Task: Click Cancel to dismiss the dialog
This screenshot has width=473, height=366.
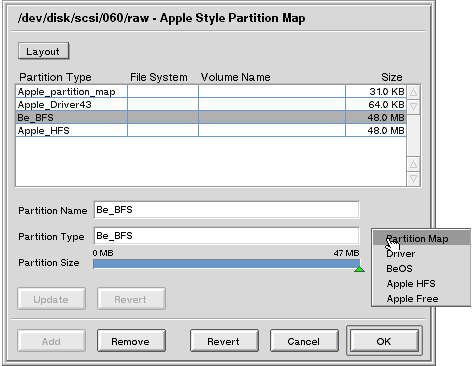Action: tap(304, 341)
